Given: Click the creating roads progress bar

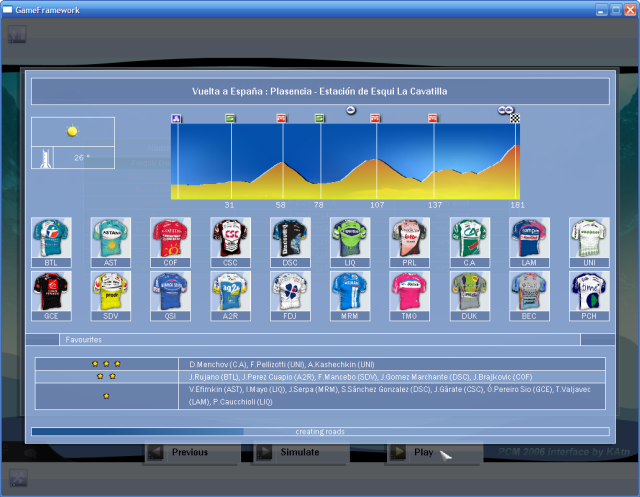Looking at the screenshot, I should point(320,432).
